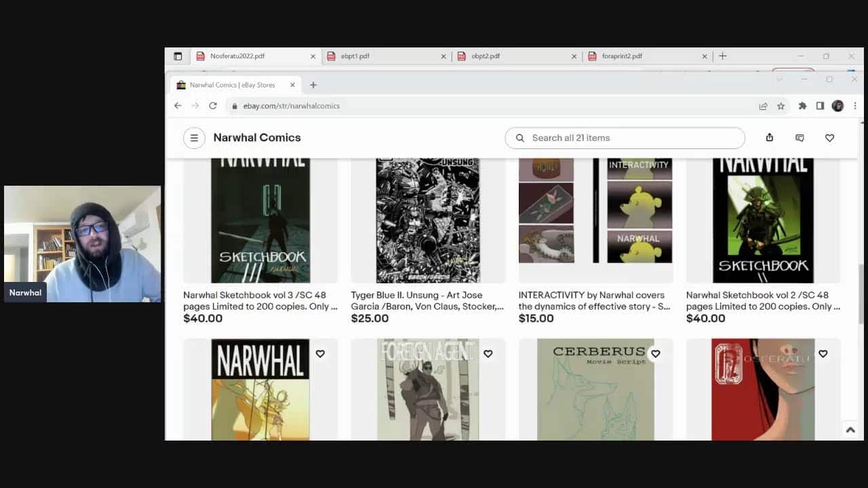Reload the page with the refresh button
The height and width of the screenshot is (488, 868).
(x=213, y=106)
